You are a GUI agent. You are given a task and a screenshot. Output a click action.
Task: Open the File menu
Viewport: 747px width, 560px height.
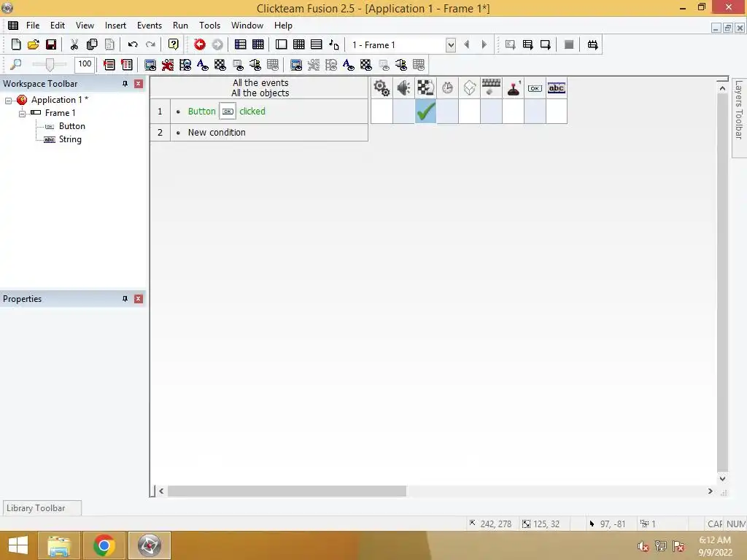pos(33,26)
